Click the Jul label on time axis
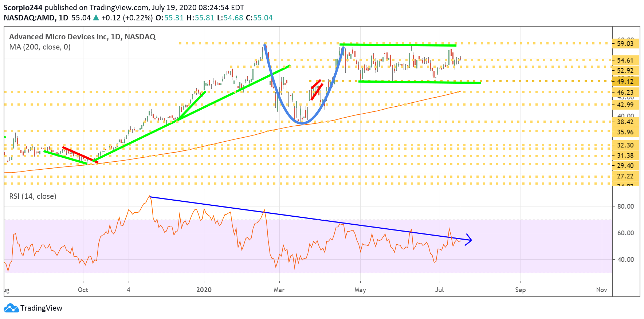Screen dimensions: 644x319 (x=440, y=290)
